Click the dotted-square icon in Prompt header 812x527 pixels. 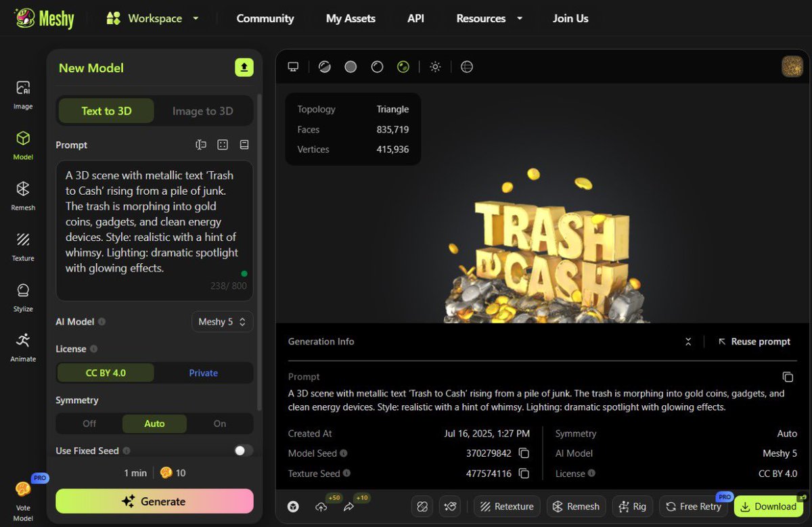click(x=223, y=145)
